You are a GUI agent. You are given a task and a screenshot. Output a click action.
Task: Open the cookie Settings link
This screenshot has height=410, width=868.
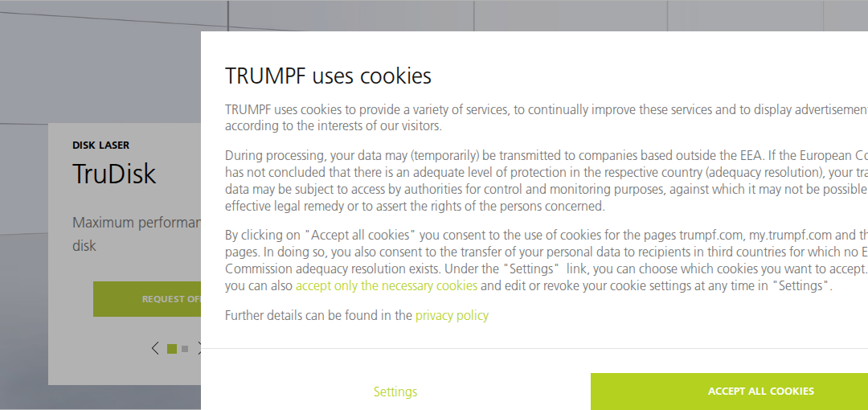pos(395,392)
